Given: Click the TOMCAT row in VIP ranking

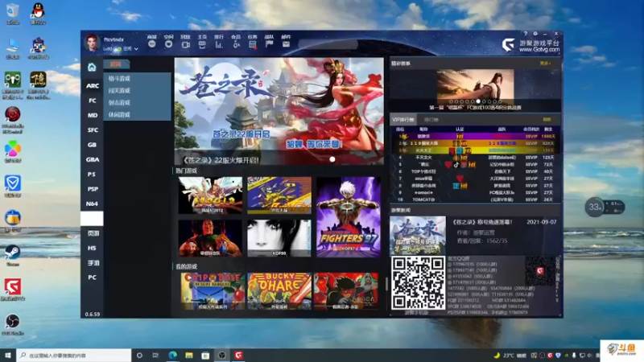Looking at the screenshot, I should click(x=475, y=200).
